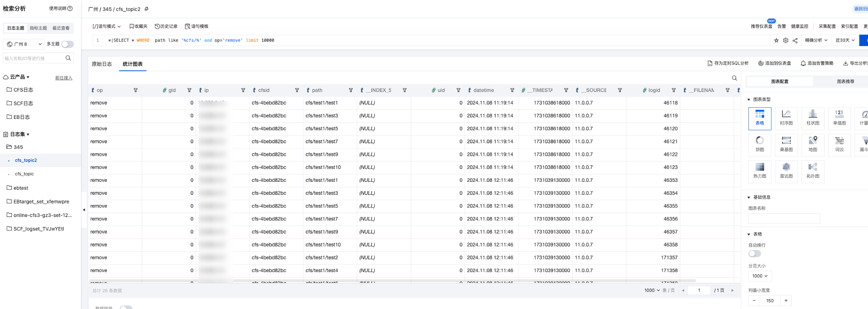This screenshot has height=309, width=868.
Task: Select the radar chart (雷达图) icon
Action: 786,170
